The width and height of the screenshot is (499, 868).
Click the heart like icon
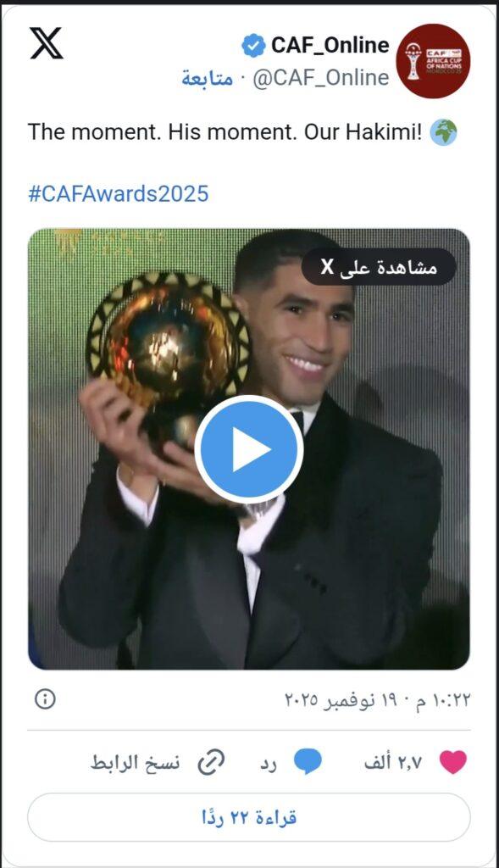pos(453,762)
